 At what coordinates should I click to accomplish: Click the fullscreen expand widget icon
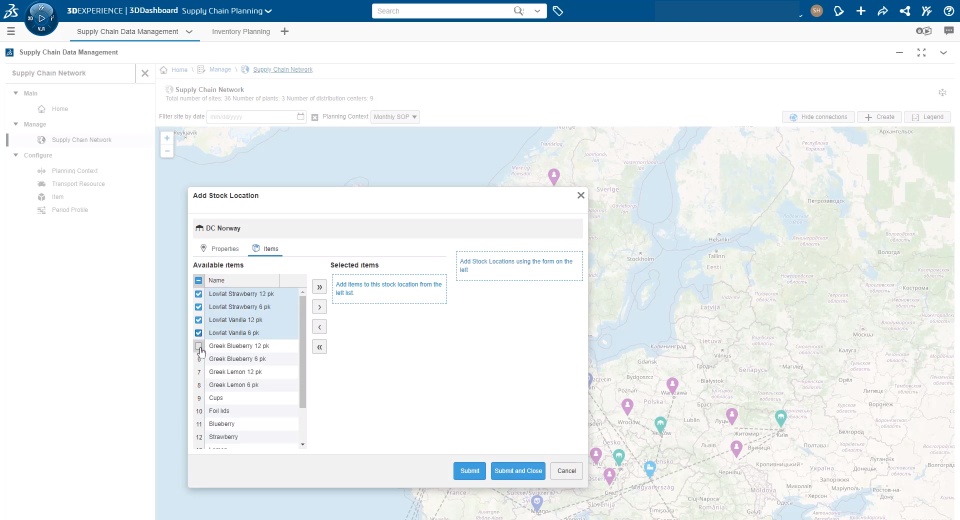[x=921, y=53]
